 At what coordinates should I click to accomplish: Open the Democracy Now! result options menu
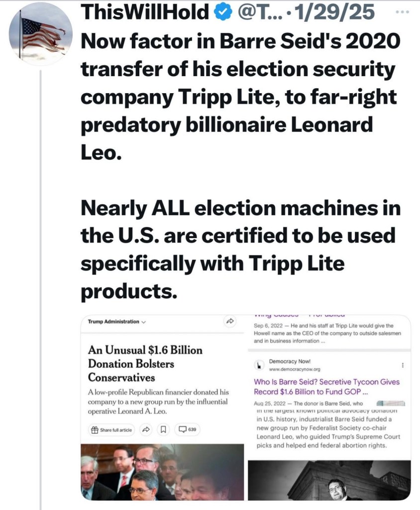point(403,365)
